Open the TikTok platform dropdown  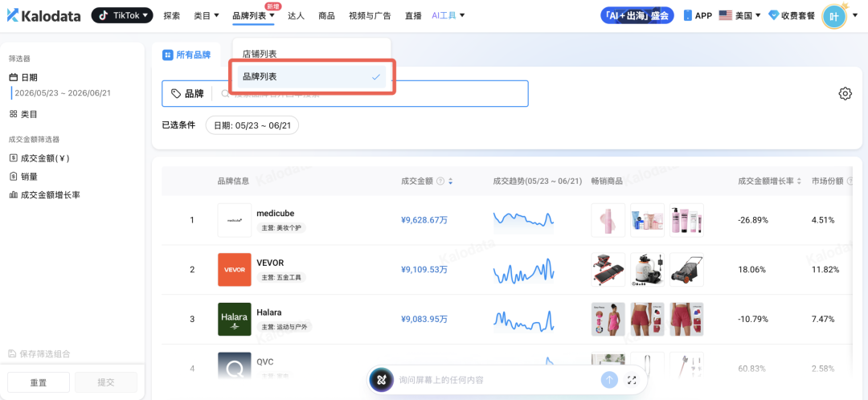(122, 15)
